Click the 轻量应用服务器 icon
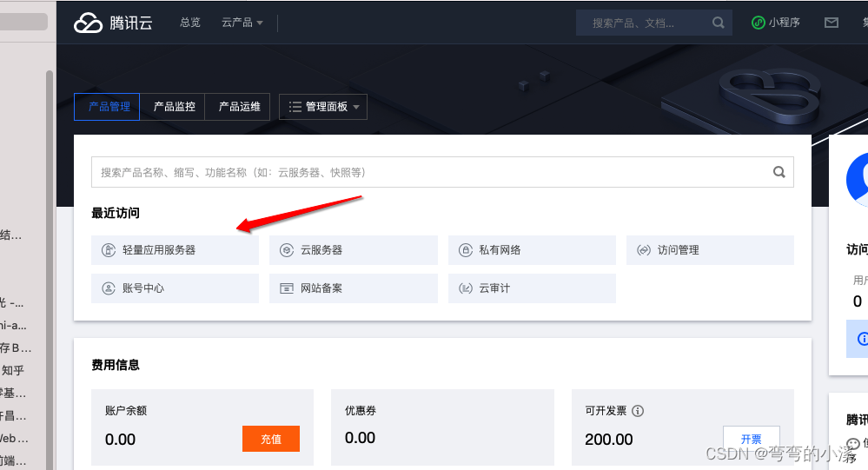 tap(109, 250)
